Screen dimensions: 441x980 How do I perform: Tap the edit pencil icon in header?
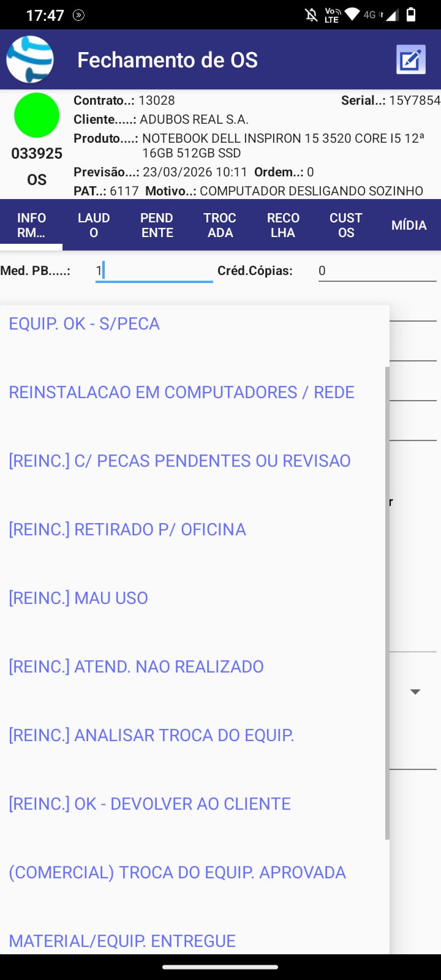[410, 59]
